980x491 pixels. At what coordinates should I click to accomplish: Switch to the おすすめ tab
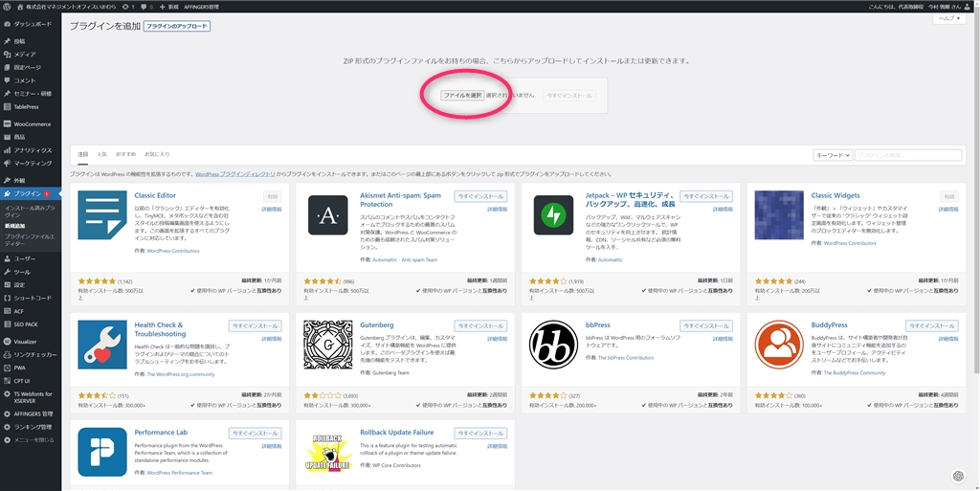pos(125,154)
